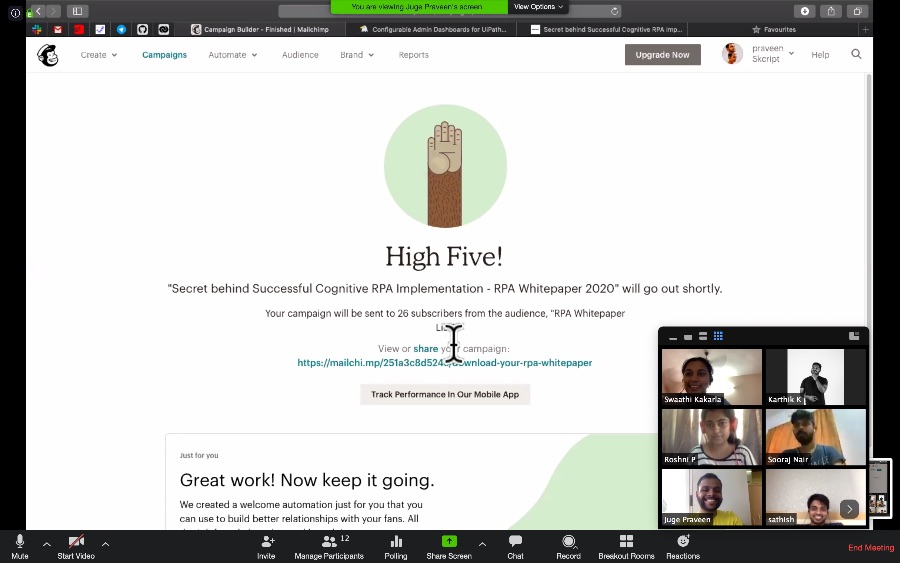Open the Reactions emoji icon
Image resolution: width=900 pixels, height=563 pixels.
683,541
